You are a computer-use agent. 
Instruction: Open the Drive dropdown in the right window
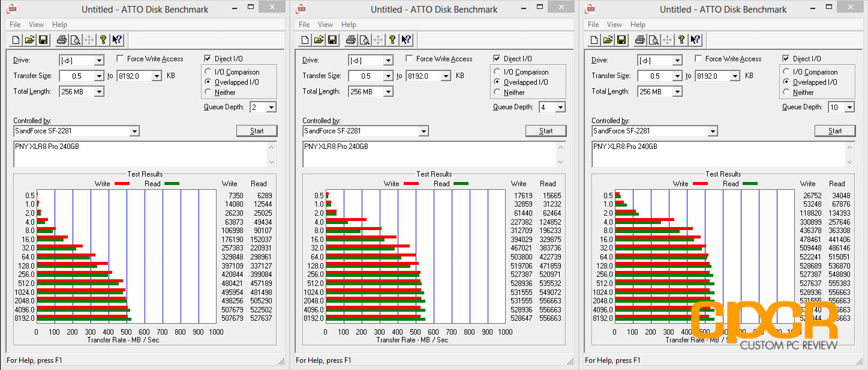click(x=677, y=60)
